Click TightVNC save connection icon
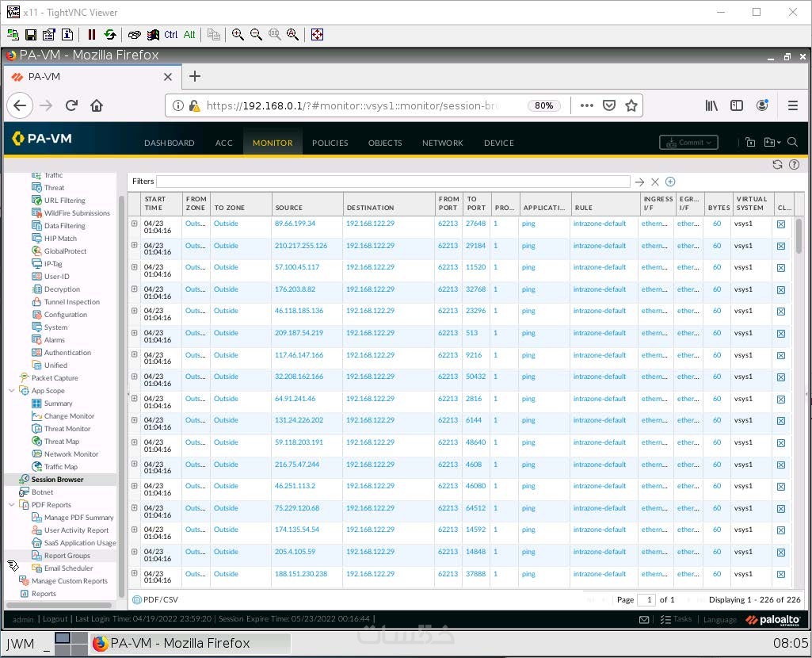Screen dimensions: 812x658 point(31,35)
